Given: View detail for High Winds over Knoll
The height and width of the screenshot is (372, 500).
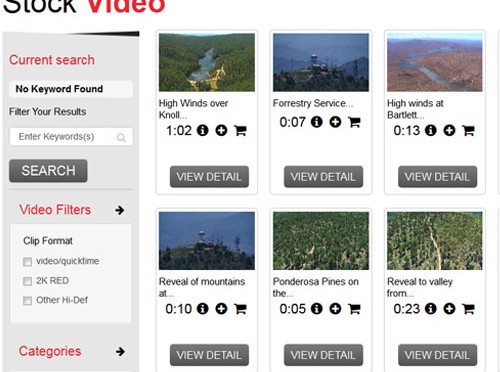Looking at the screenshot, I should click(x=209, y=177).
